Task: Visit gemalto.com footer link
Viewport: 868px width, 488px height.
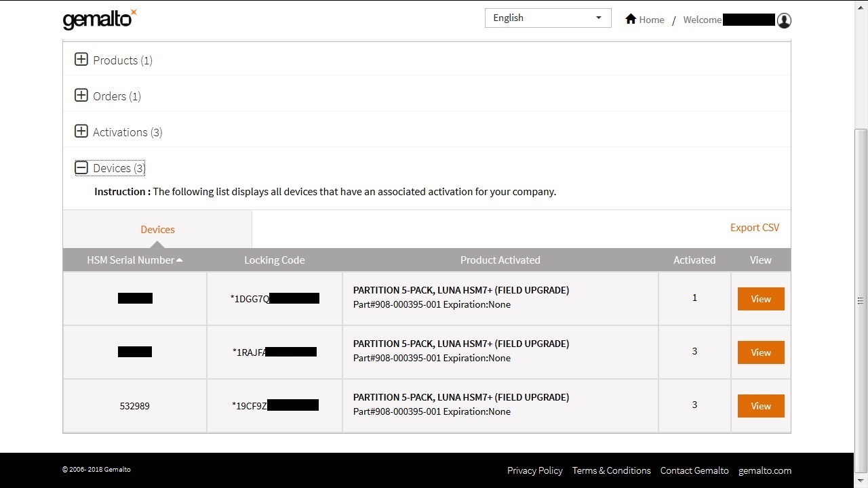Action: [764, 470]
